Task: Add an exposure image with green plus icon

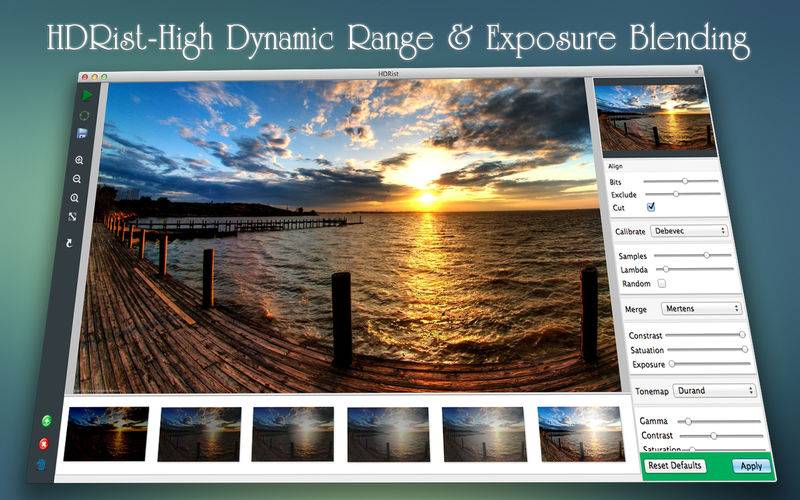Action: click(x=46, y=421)
